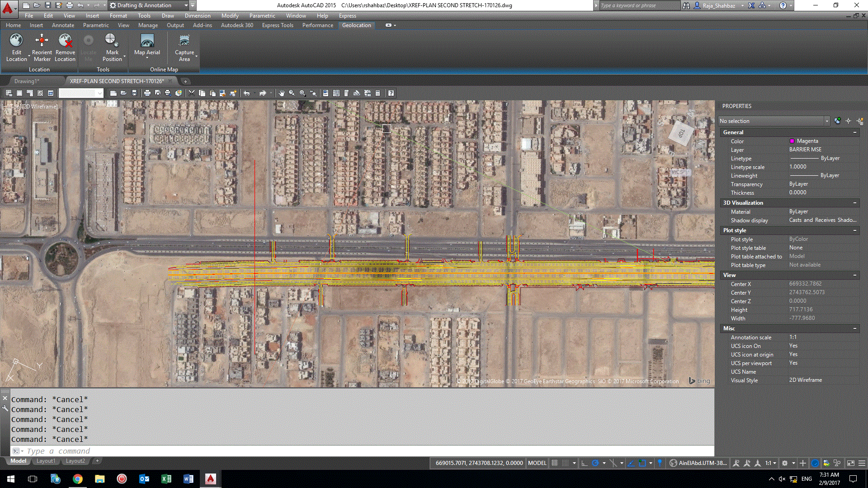The width and height of the screenshot is (868, 488).
Task: Select the Edit Location tool
Action: pos(17,47)
